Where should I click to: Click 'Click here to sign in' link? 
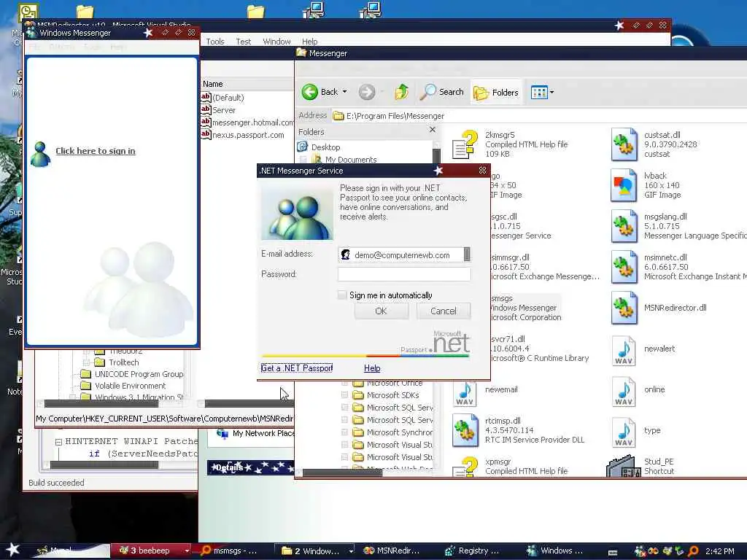(96, 151)
